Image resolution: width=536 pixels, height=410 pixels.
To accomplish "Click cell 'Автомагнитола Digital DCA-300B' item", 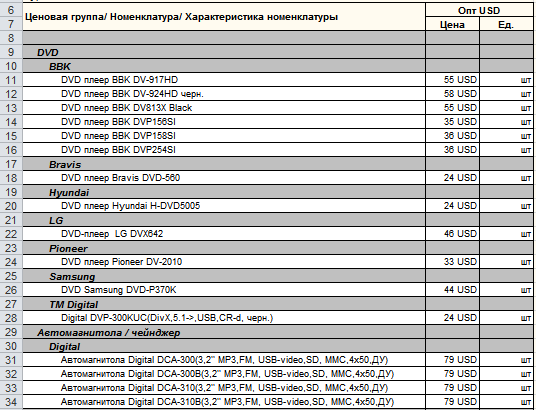I will (224, 374).
